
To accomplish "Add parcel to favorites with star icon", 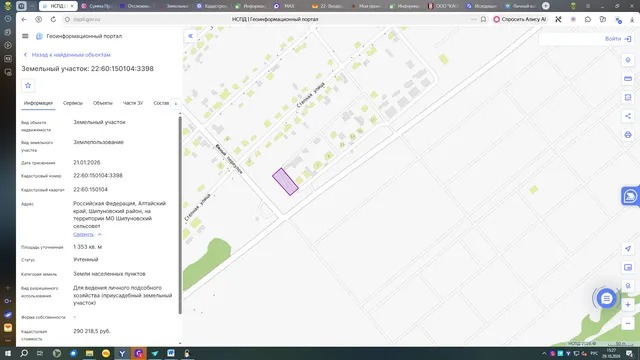I will (x=28, y=85).
